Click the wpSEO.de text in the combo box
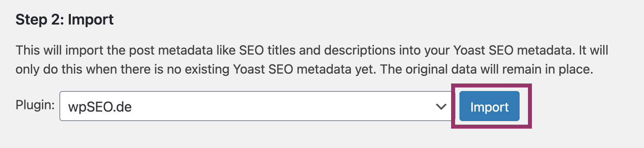This screenshot has height=148, width=644. [x=100, y=107]
